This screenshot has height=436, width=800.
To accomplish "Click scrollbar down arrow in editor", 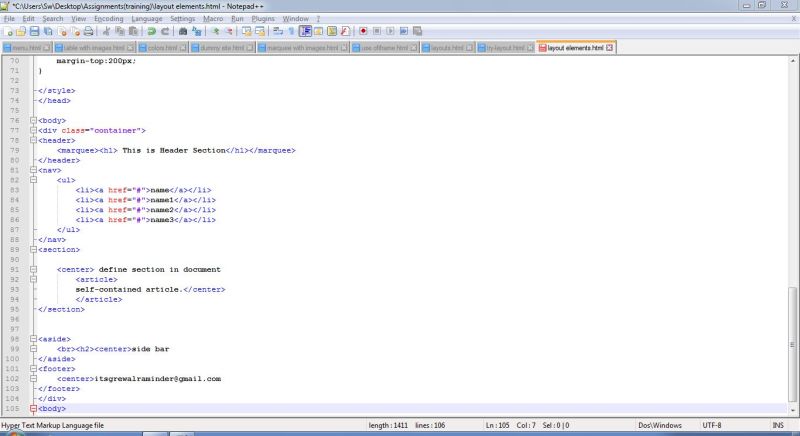I will pos(792,410).
